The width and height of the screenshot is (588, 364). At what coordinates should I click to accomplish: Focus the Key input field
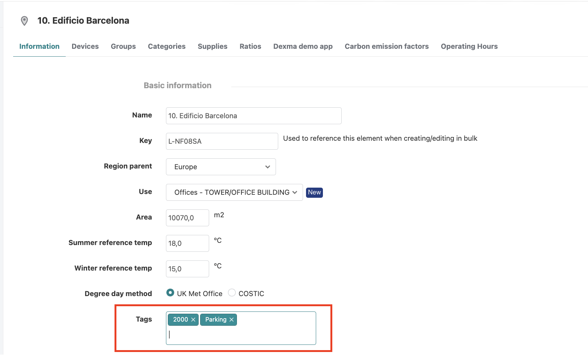(x=222, y=141)
